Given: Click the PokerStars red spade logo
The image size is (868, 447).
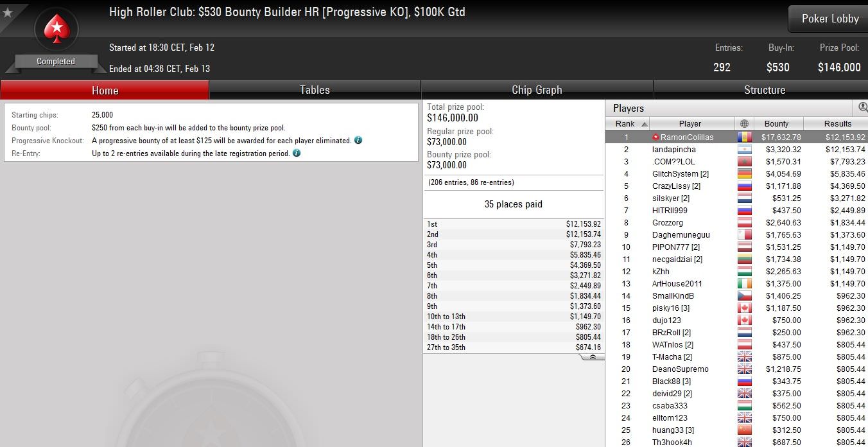Looking at the screenshot, I should 56,28.
